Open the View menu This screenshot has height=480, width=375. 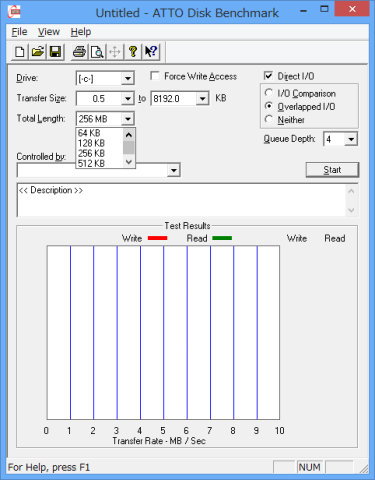point(49,32)
